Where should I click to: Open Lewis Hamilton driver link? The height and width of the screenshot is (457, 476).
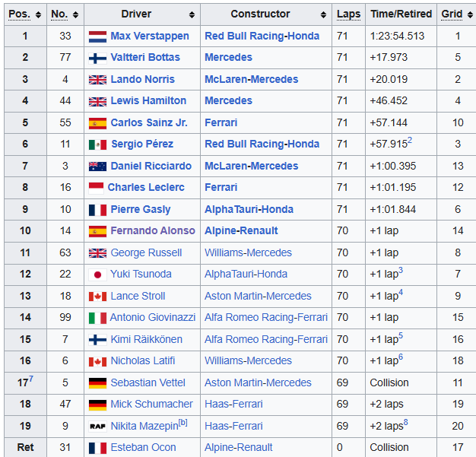pos(148,101)
